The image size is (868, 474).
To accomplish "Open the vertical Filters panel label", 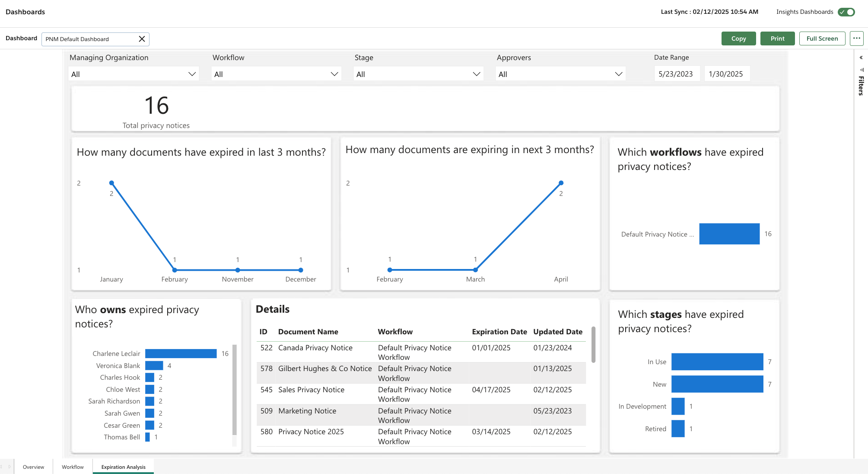I will 861,86.
